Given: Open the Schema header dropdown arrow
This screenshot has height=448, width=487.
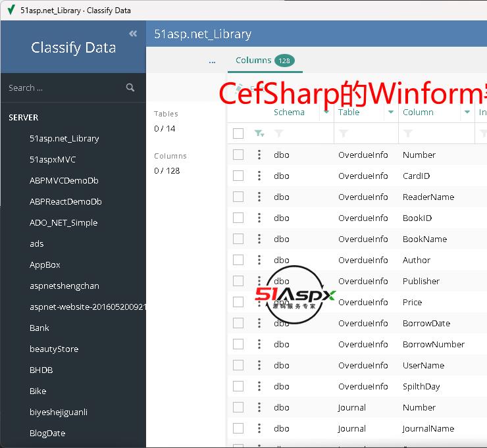Looking at the screenshot, I should pyautogui.click(x=326, y=112).
